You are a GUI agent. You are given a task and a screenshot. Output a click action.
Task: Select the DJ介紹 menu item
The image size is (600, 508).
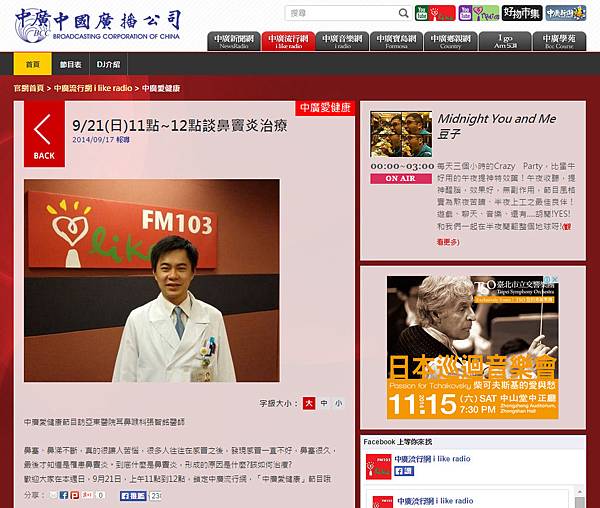click(x=108, y=64)
